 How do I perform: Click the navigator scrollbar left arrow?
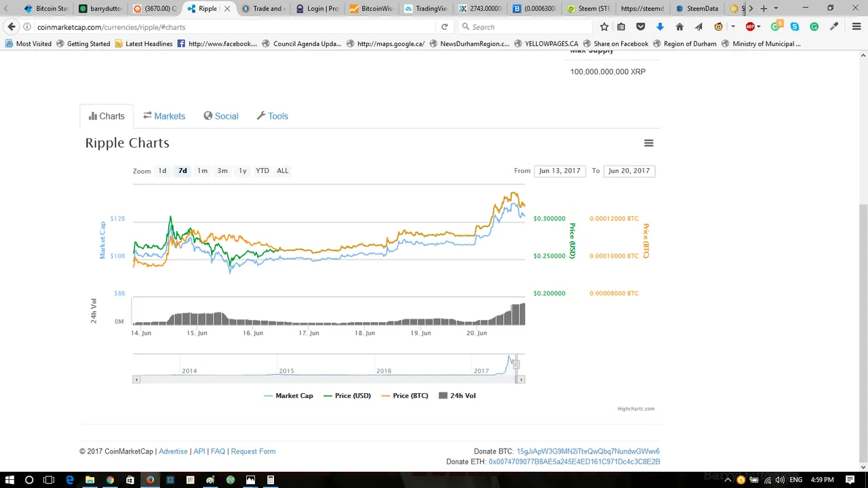(x=136, y=380)
